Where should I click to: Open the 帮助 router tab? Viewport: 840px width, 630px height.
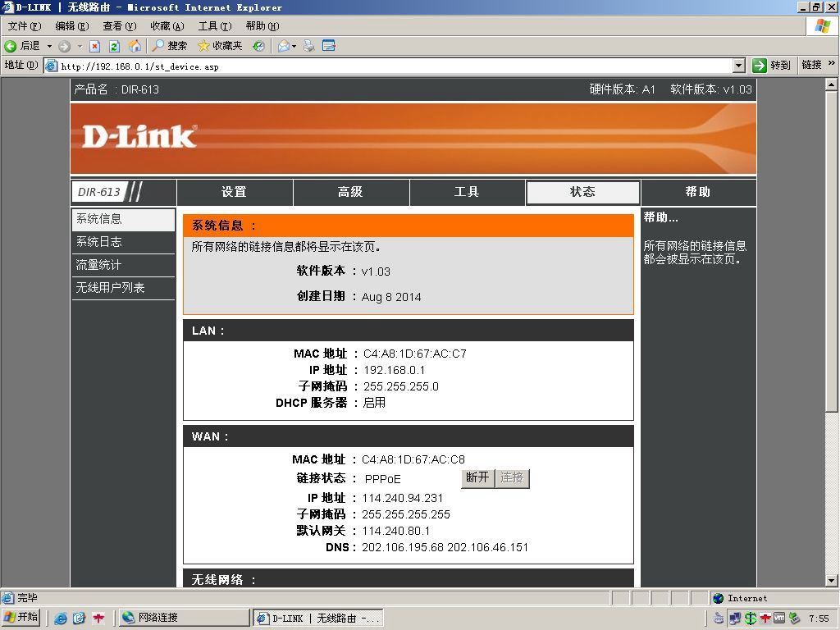pos(698,192)
